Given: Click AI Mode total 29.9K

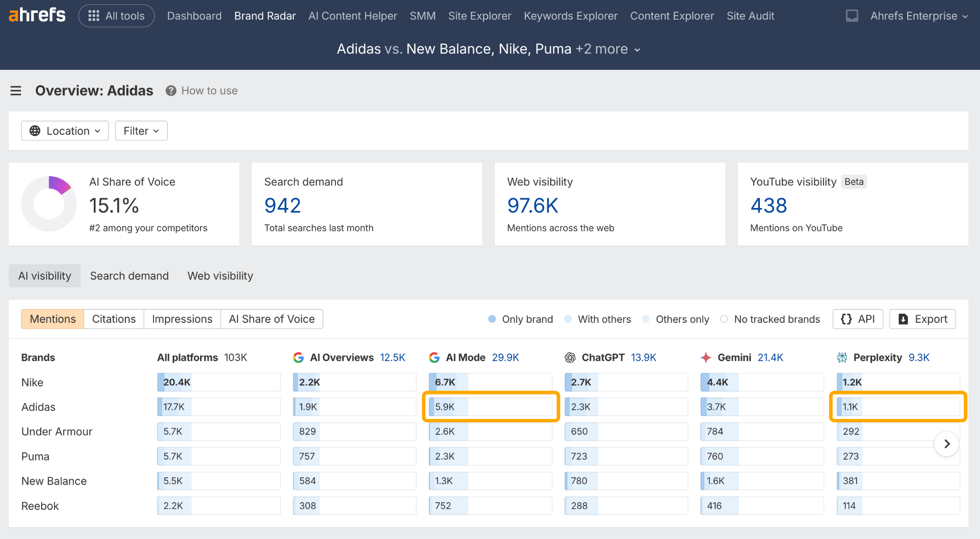Looking at the screenshot, I should coord(505,357).
